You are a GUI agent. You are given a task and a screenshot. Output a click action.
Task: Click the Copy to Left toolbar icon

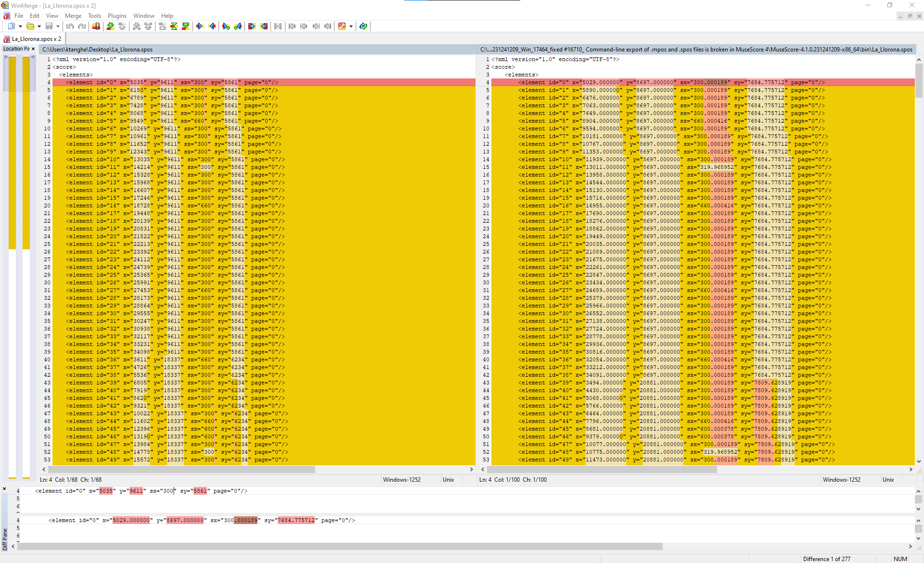pos(212,26)
